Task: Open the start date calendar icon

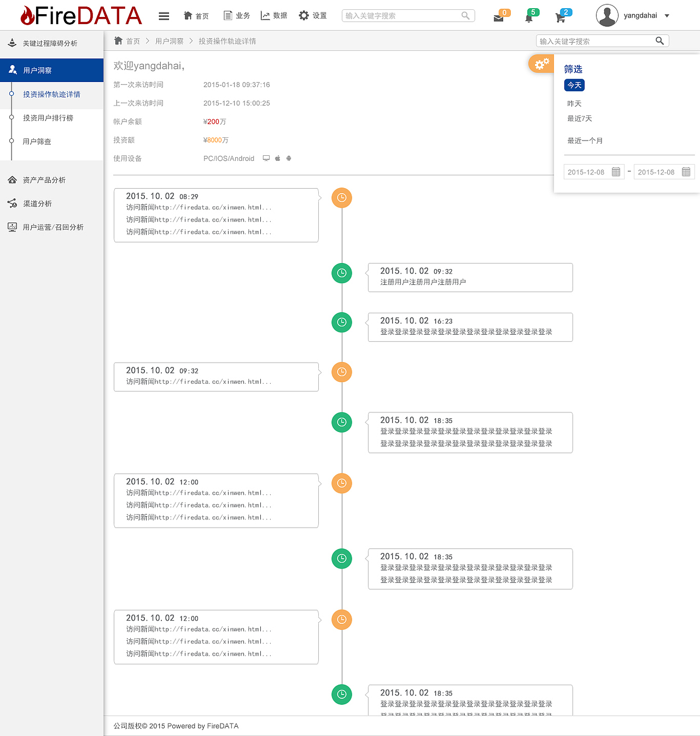Action: pyautogui.click(x=616, y=172)
